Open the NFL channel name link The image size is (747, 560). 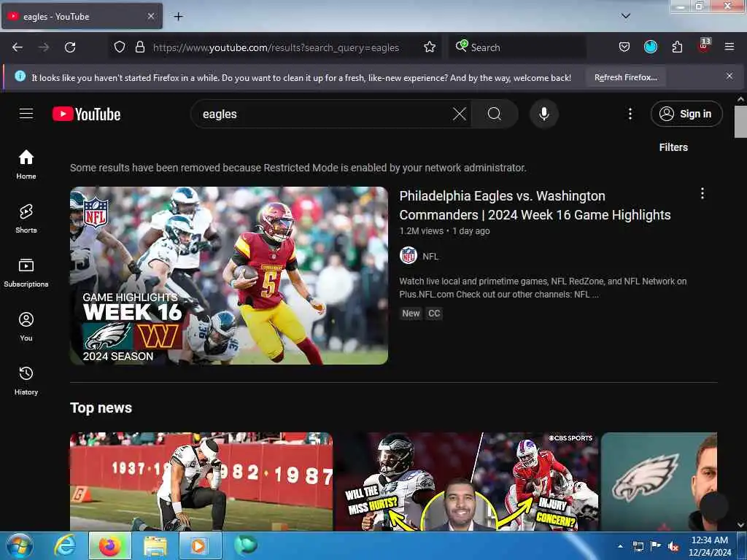[x=430, y=256]
